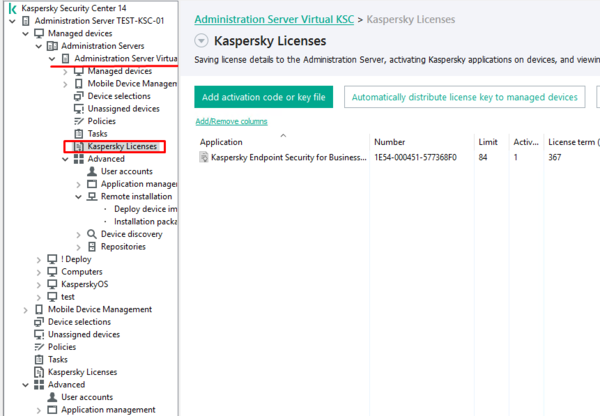600x416 pixels.
Task: Click the top-level Managed devices monitor icon
Action: 39,33
